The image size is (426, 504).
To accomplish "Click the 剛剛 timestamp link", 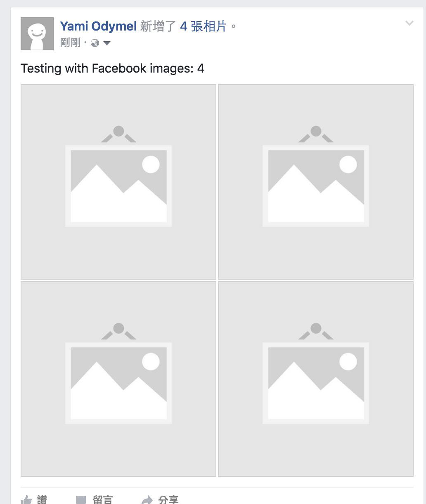I will click(x=70, y=42).
